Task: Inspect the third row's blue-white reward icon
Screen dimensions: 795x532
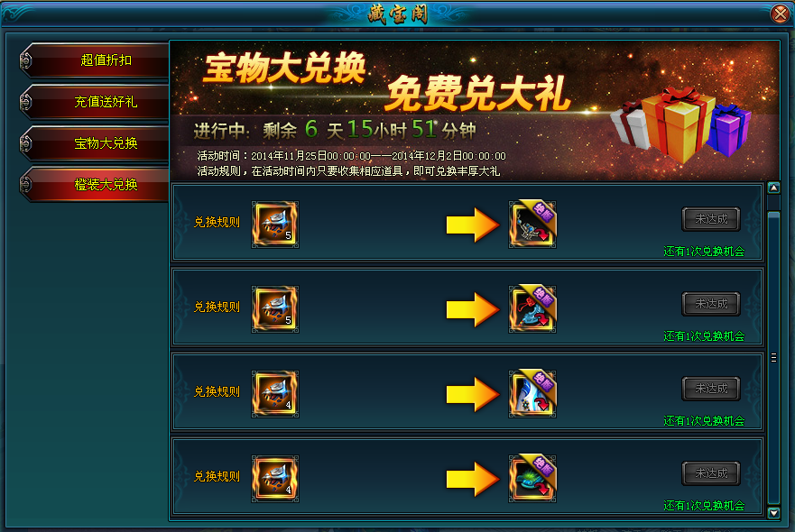Action: pos(532,394)
